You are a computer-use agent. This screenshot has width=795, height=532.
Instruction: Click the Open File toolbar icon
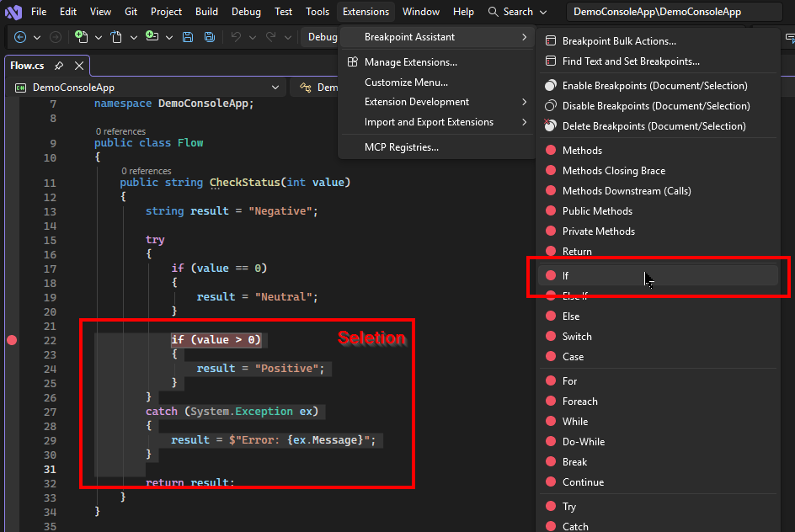pos(116,37)
